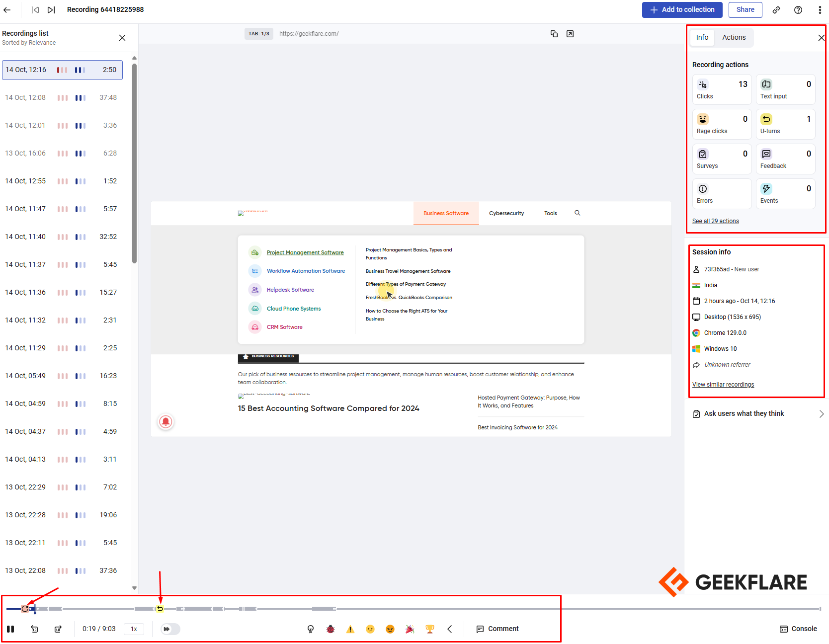Select the 14 Oct, 12:01 recording
Image resolution: width=829 pixels, height=644 pixels.
click(x=63, y=125)
